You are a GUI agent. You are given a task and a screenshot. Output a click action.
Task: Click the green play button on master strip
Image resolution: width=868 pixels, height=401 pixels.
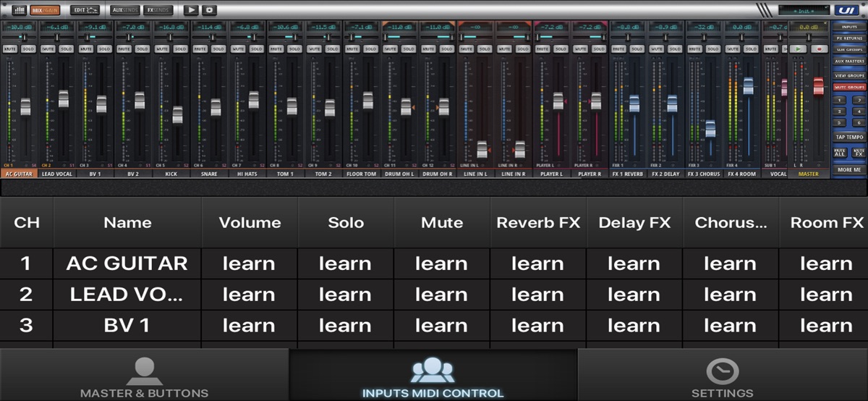pyautogui.click(x=799, y=49)
